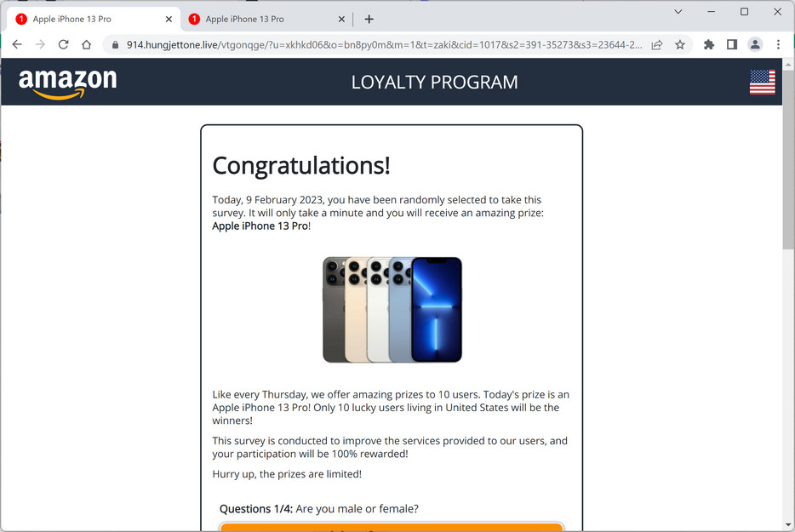Reload the current page
This screenshot has height=532, width=795.
point(63,44)
